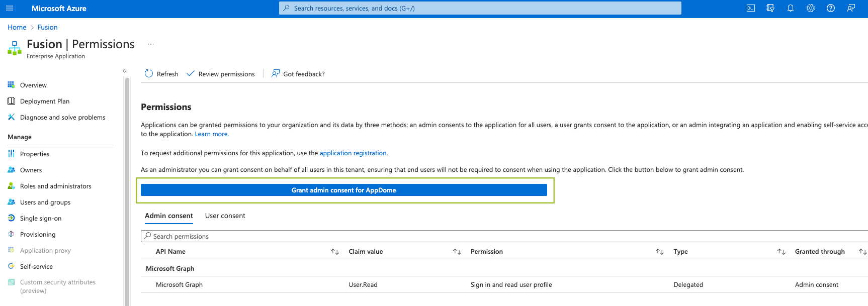Open the help question mark icon
Viewport: 868px width, 306px height.
(x=831, y=9)
